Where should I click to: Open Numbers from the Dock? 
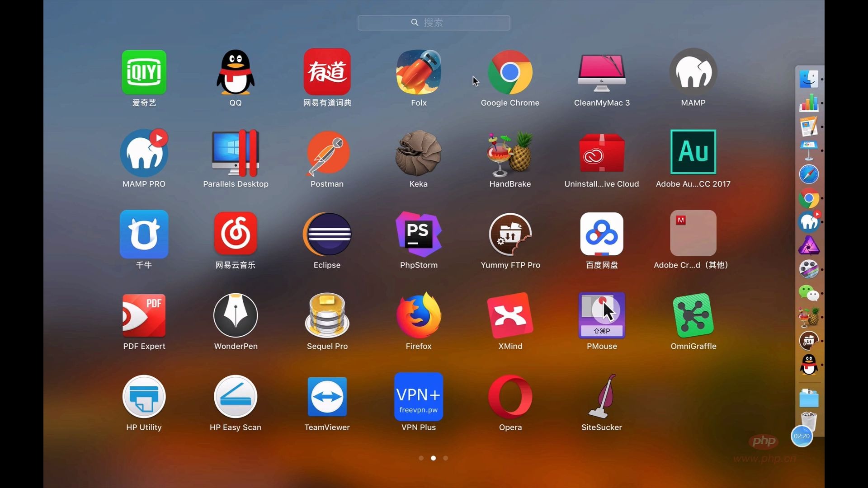pyautogui.click(x=809, y=103)
